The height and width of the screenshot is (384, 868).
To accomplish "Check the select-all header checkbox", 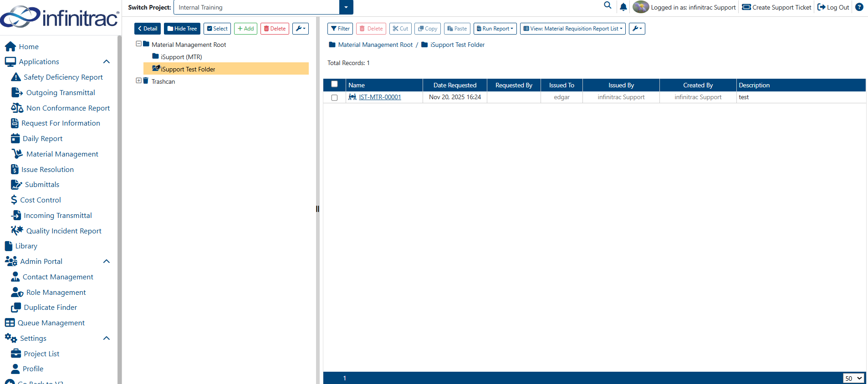I will (x=334, y=84).
